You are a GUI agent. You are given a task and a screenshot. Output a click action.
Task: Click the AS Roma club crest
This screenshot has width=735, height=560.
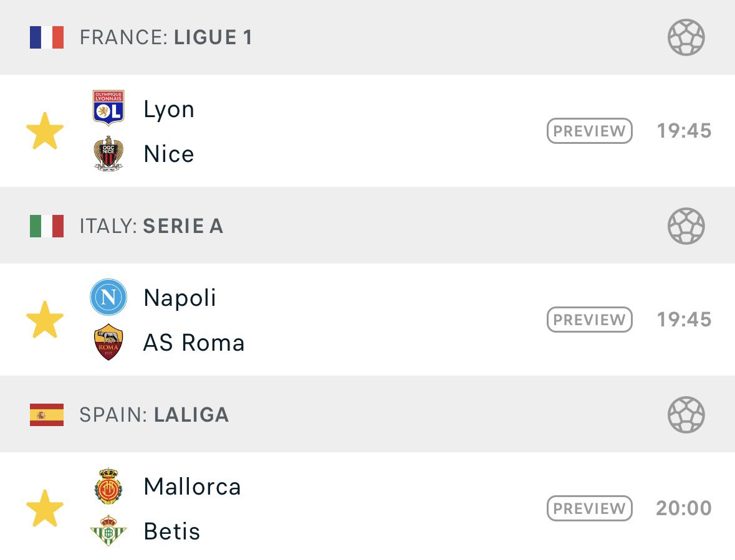point(108,343)
